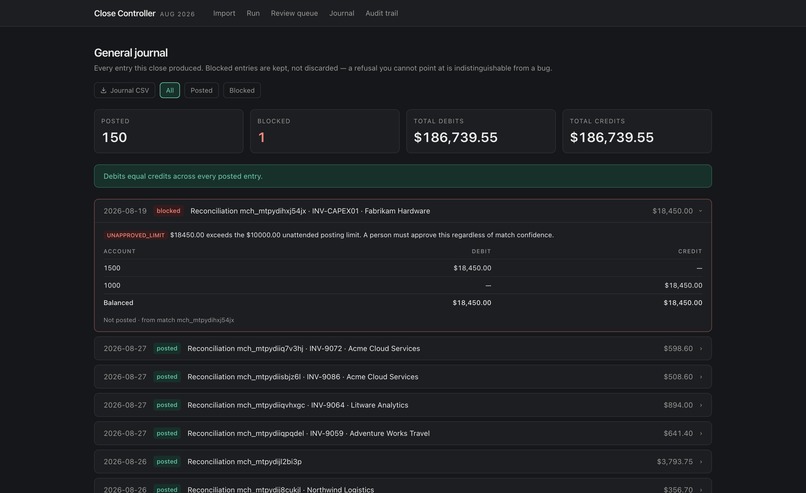Download the Journal CSV
This screenshot has height=493, width=806.
[124, 90]
